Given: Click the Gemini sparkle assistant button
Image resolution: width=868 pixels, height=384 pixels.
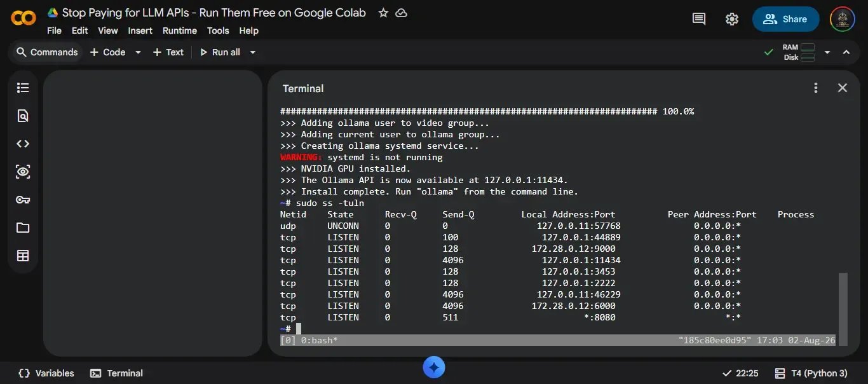Looking at the screenshot, I should [434, 367].
